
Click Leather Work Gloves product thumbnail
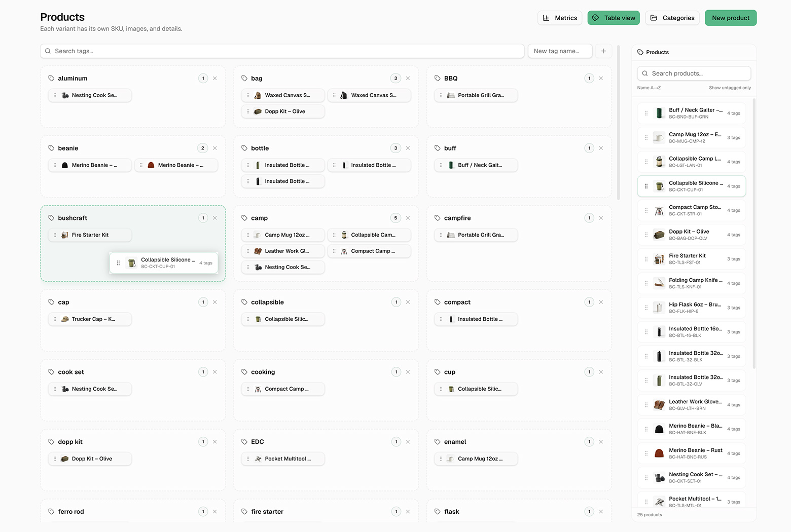point(659,405)
